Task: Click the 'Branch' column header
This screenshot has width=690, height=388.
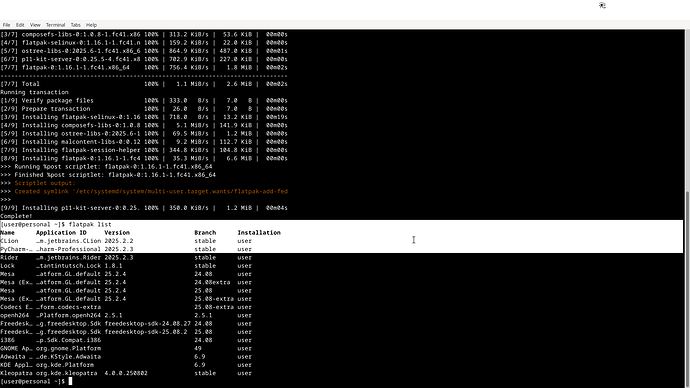Action: click(205, 233)
